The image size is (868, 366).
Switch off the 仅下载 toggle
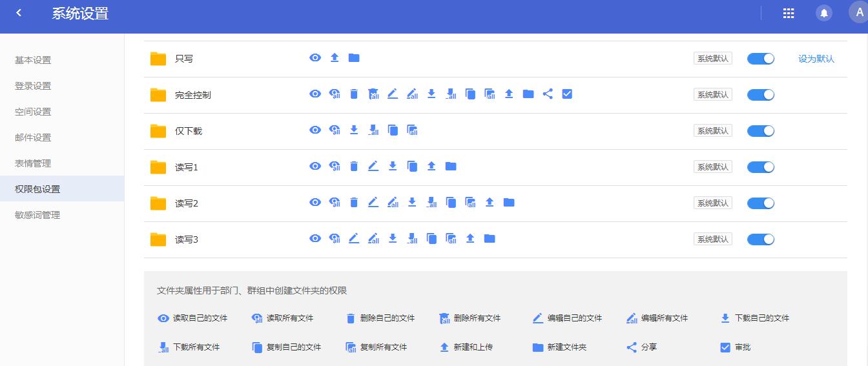click(x=760, y=131)
